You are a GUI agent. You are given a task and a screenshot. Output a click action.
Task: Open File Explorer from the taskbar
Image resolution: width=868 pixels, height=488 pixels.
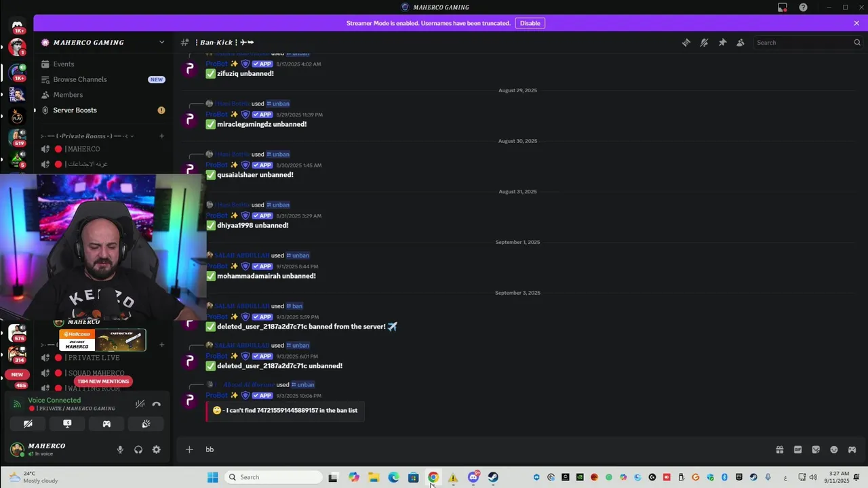374,477
